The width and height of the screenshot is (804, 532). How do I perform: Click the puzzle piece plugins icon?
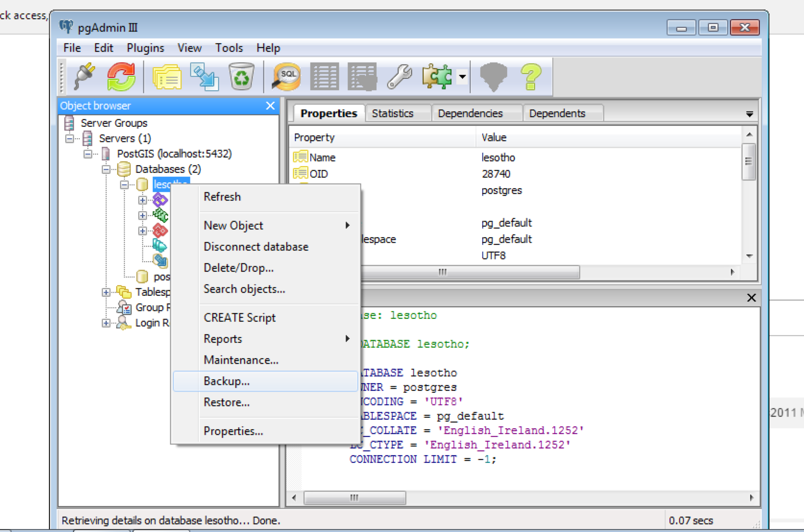437,77
